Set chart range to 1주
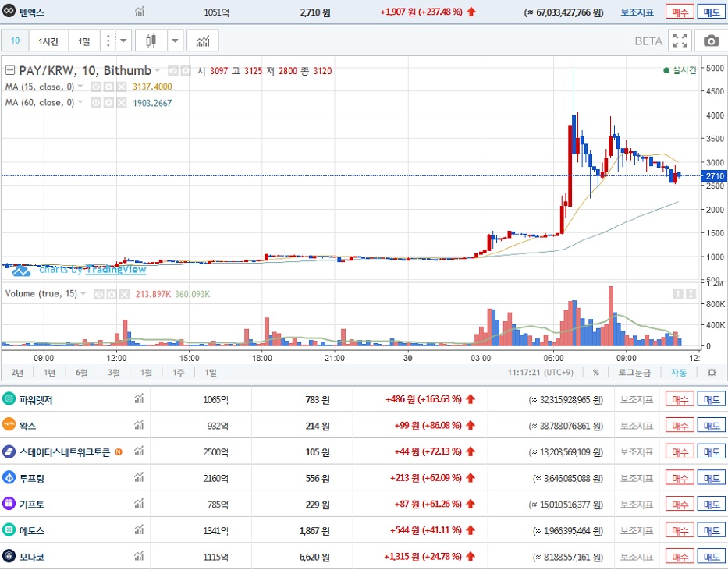The image size is (728, 570). 178,373
